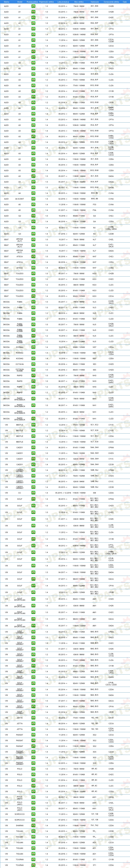Click the fuel icon in the VW SCIROCCO 110kW row

[33, 820]
